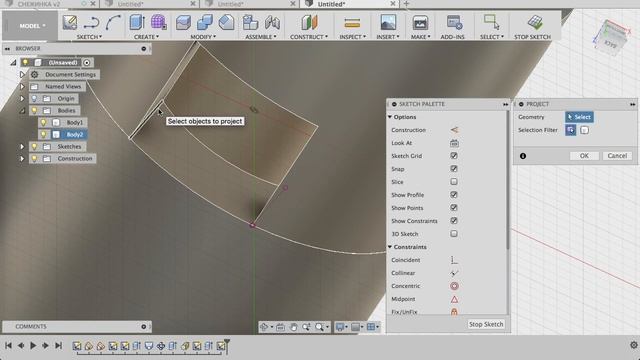The image size is (640, 360).
Task: Click the Look At icon in Sketch Palette
Action: coord(454,143)
